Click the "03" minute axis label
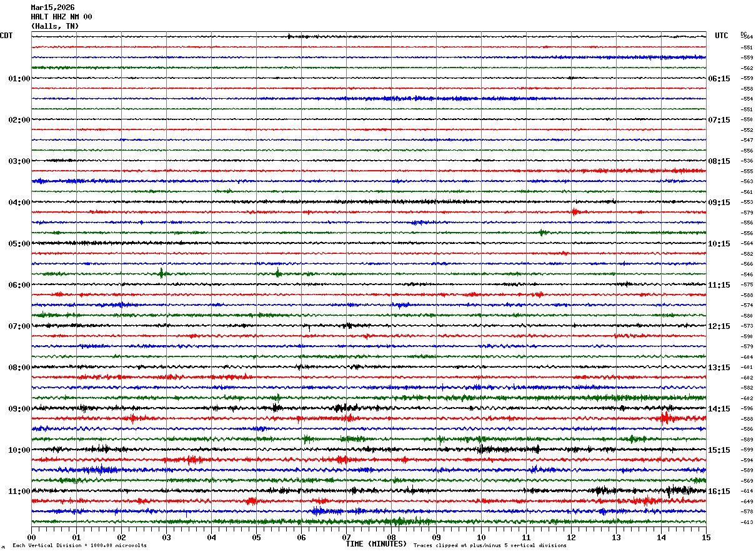The image size is (756, 554). (x=166, y=537)
